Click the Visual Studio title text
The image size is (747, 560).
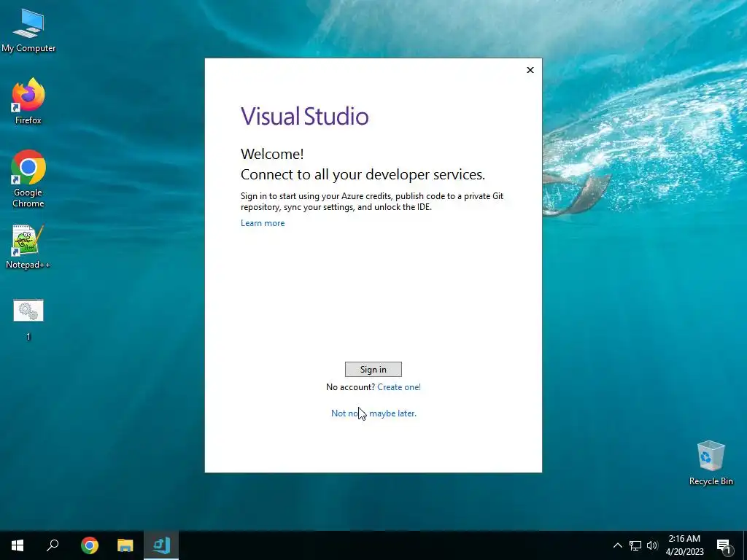click(304, 116)
